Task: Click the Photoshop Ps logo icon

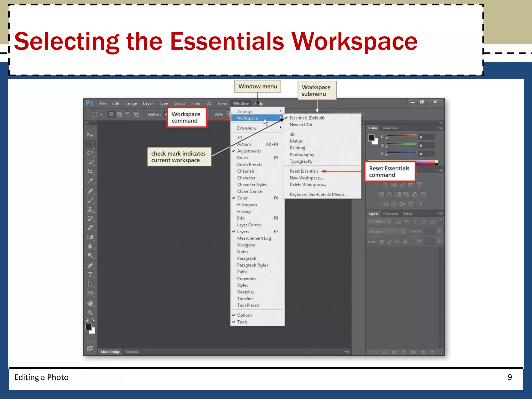Action: 90,103
